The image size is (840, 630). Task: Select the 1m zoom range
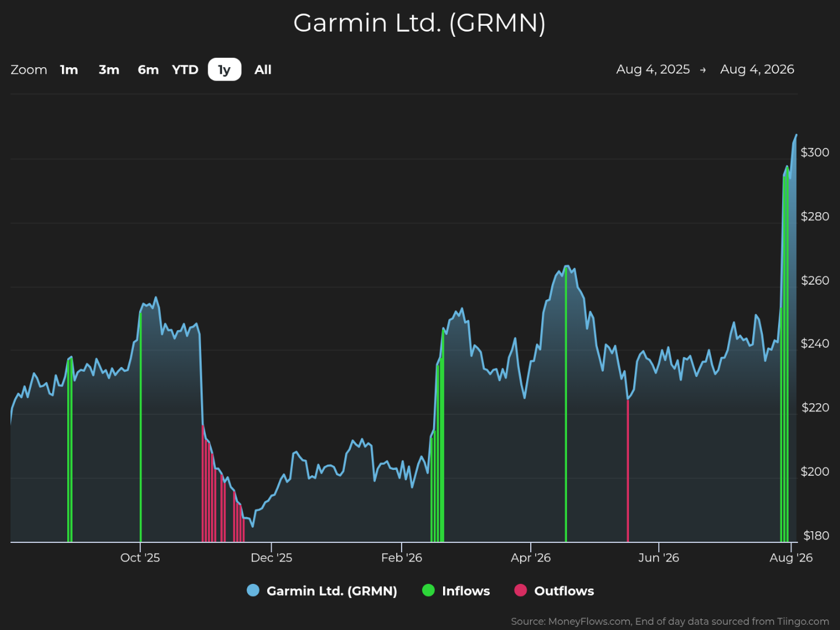tap(69, 70)
